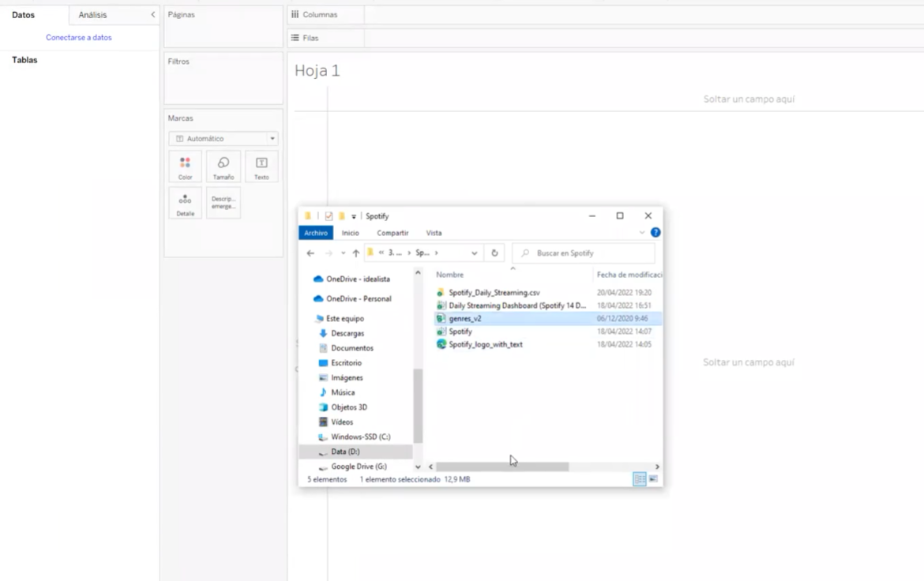Screen dimensions: 924x581
Task: Open the quick access toolbar dropdown
Action: pyautogui.click(x=354, y=216)
